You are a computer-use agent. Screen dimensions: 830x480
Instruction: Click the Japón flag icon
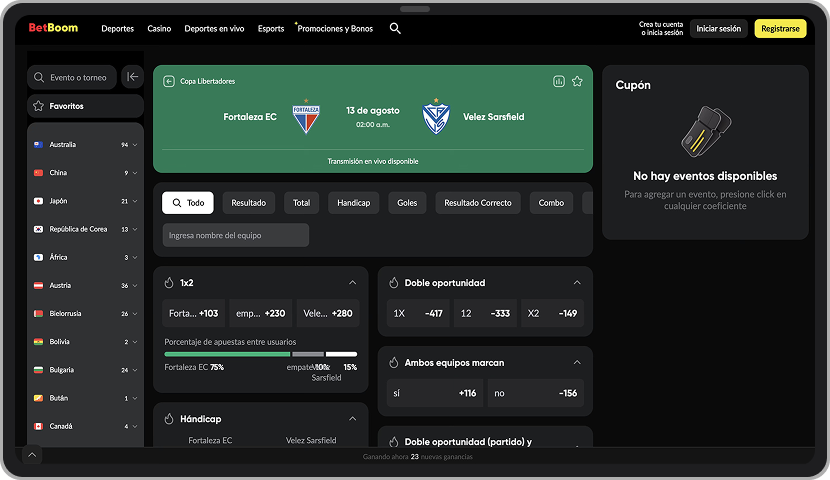pos(38,201)
